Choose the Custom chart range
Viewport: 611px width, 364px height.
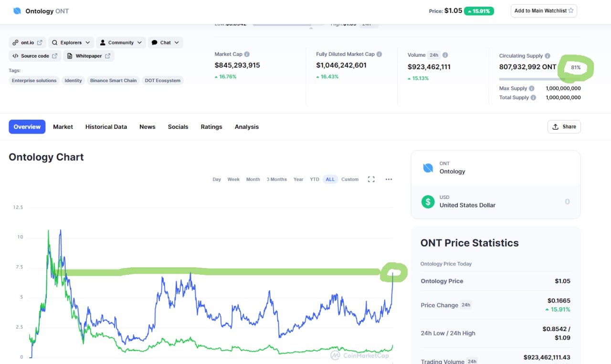(350, 179)
